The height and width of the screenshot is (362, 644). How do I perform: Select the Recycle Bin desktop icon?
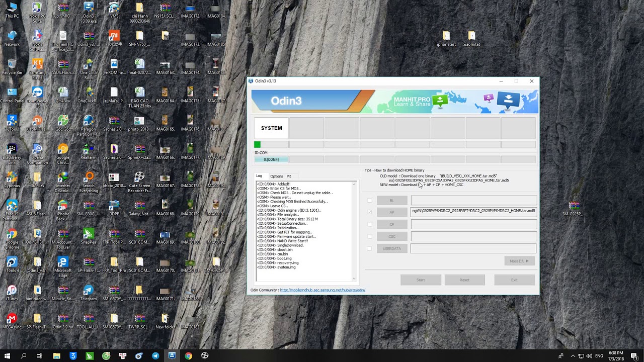coord(12,65)
